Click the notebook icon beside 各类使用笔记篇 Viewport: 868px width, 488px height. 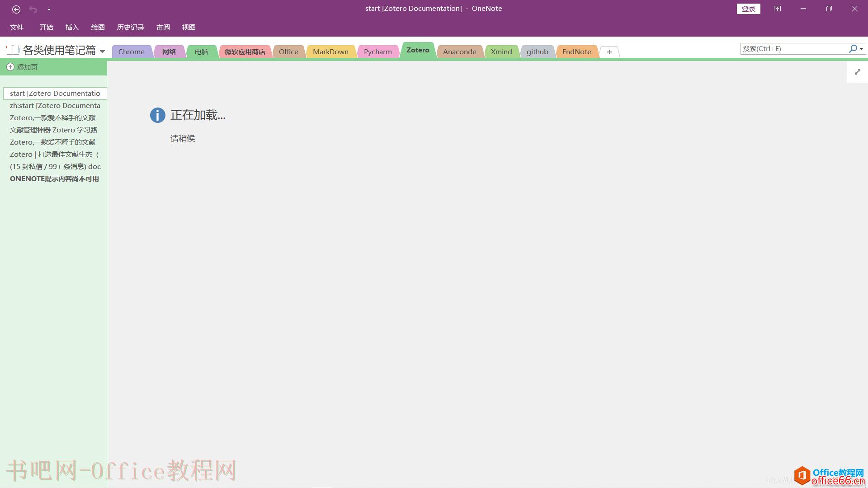click(13, 50)
